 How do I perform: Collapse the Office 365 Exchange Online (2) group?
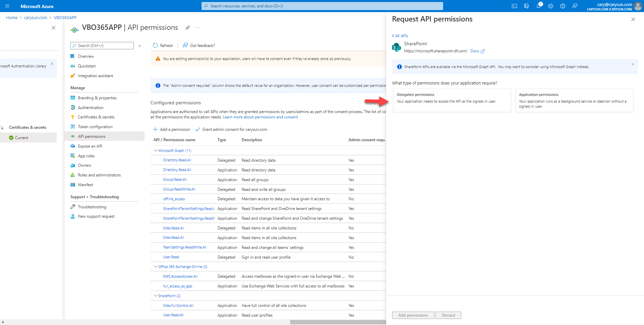coord(155,267)
